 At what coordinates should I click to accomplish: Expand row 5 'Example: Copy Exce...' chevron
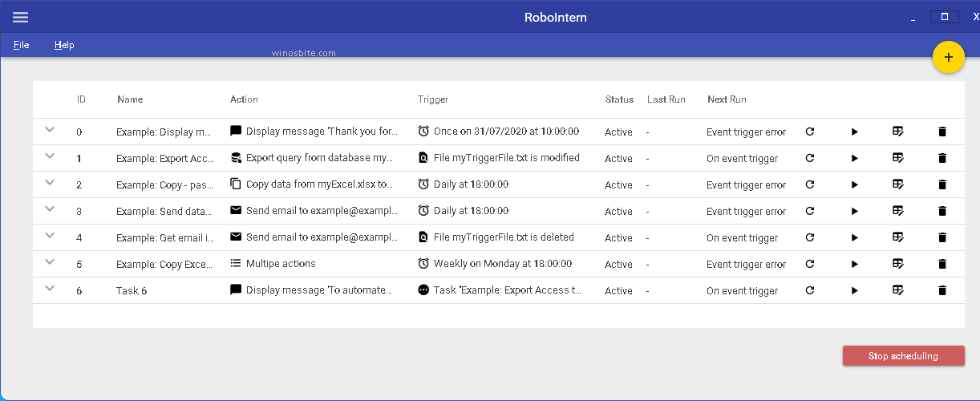tap(50, 261)
